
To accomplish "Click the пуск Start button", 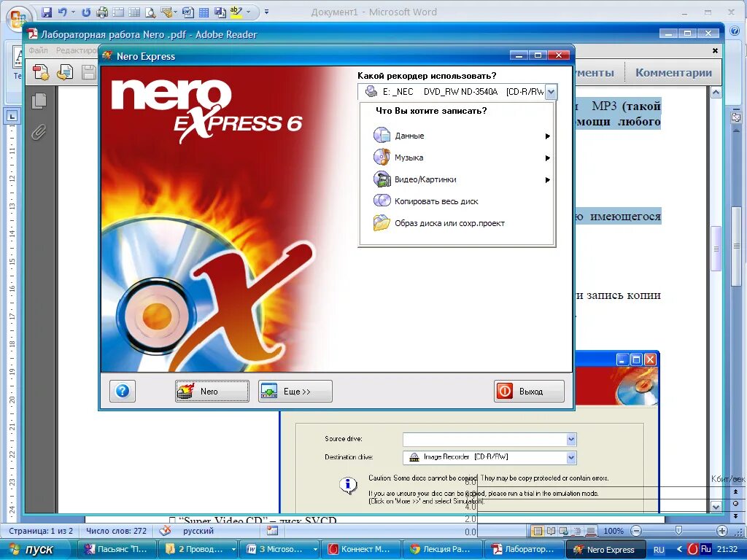I will click(x=31, y=549).
